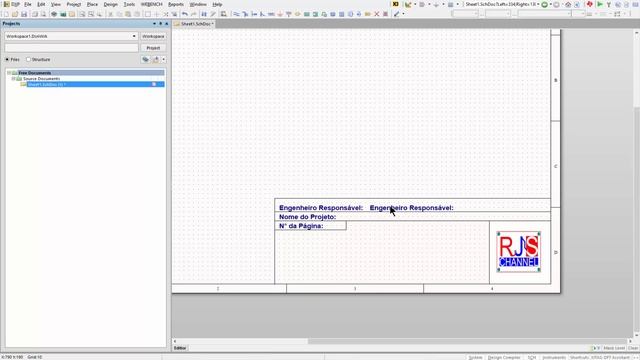Viewport: 640px width, 360px height.
Task: Select Sheet1.SchDoc in project tree
Action: (x=96, y=84)
